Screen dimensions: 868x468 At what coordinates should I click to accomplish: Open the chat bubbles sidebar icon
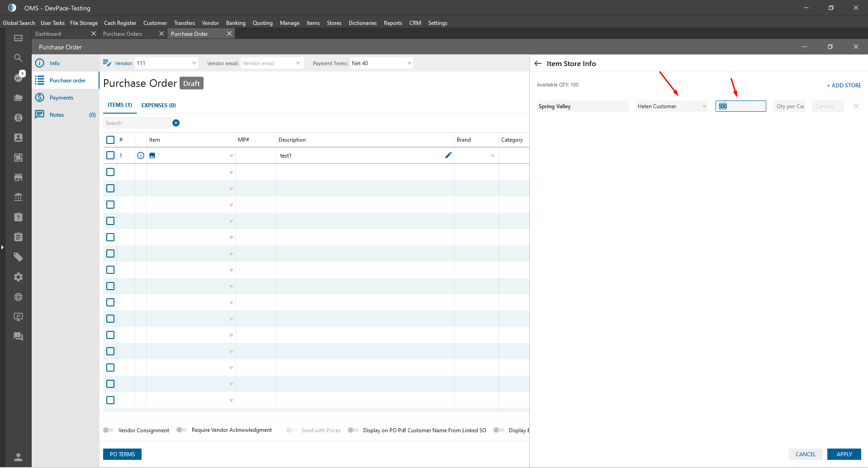click(x=18, y=337)
